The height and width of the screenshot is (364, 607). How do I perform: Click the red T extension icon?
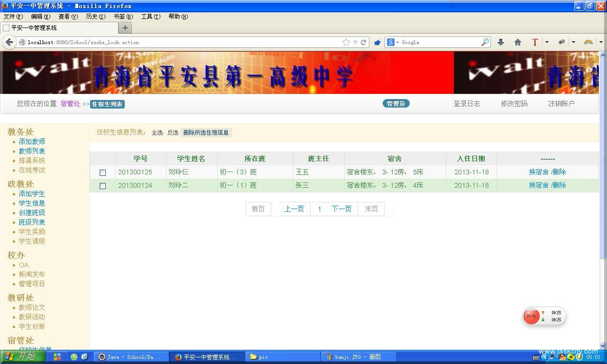[534, 42]
